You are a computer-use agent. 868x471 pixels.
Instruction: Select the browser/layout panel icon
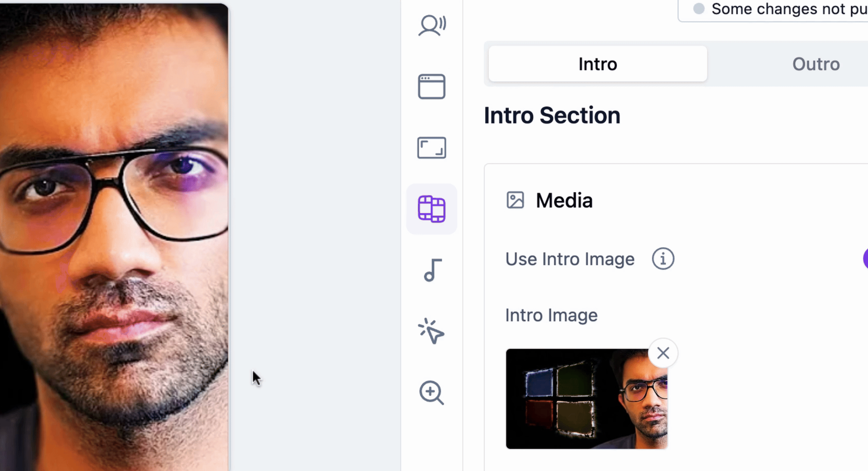431,86
